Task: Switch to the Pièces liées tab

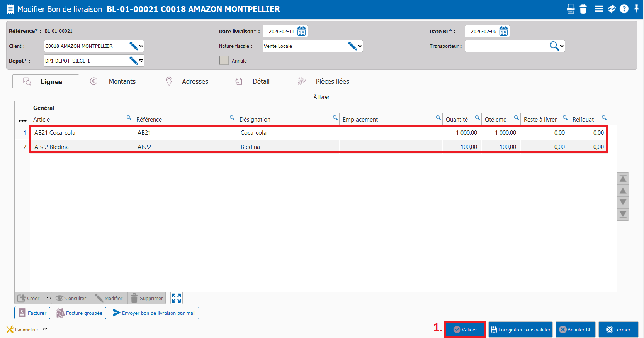Action: (x=332, y=81)
